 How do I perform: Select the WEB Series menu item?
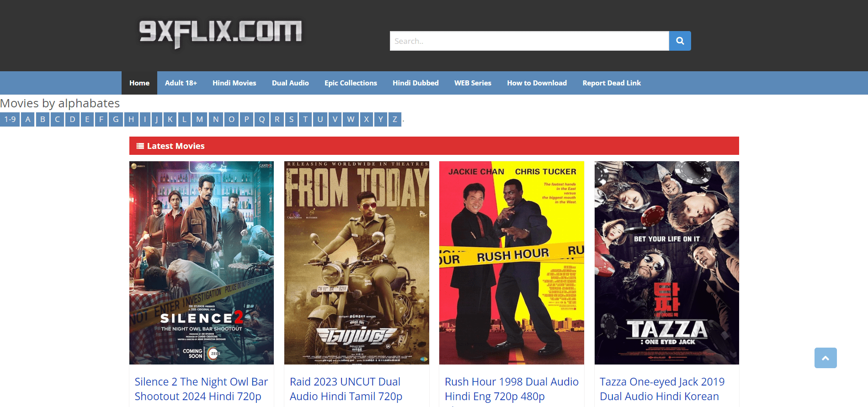(473, 83)
